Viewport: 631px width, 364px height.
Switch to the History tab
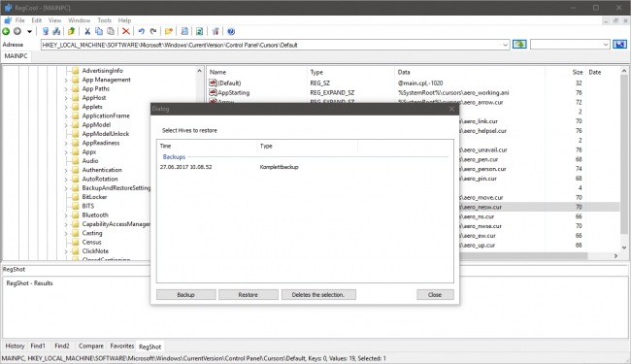[x=15, y=346]
